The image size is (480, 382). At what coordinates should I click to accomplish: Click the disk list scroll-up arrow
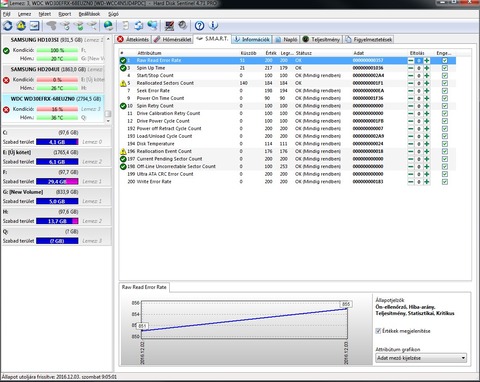point(108,39)
